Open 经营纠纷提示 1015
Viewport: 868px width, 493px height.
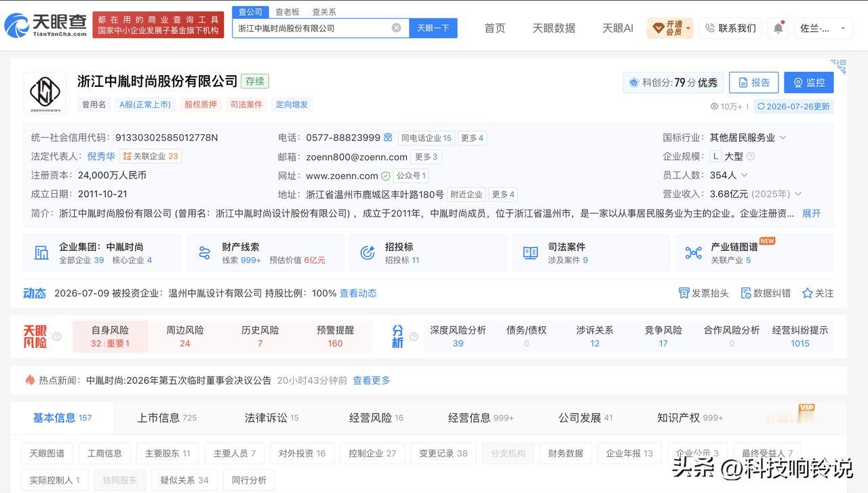pyautogui.click(x=800, y=336)
